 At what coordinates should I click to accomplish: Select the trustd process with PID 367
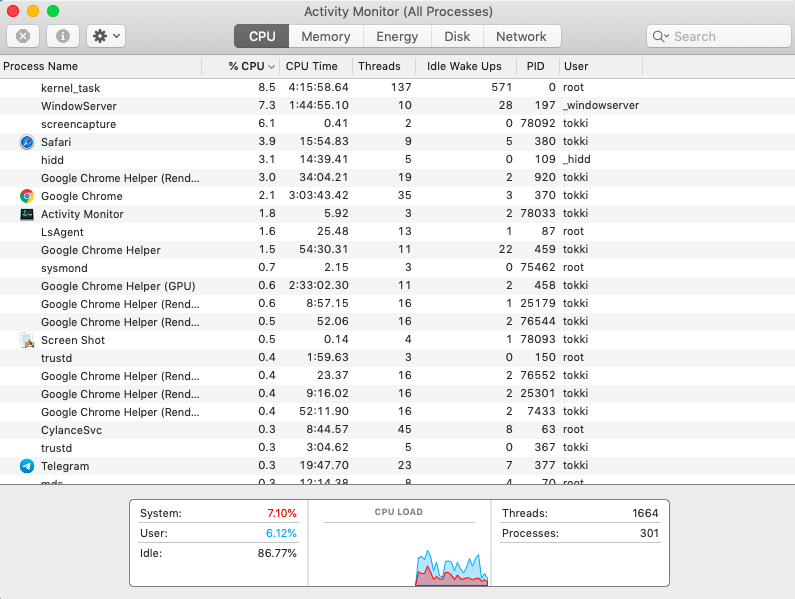point(398,448)
